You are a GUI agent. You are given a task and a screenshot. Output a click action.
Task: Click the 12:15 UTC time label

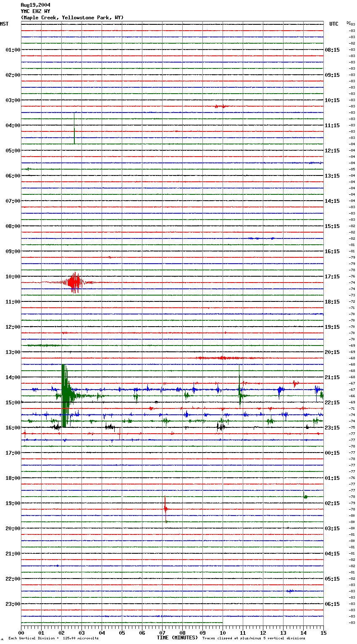click(332, 151)
